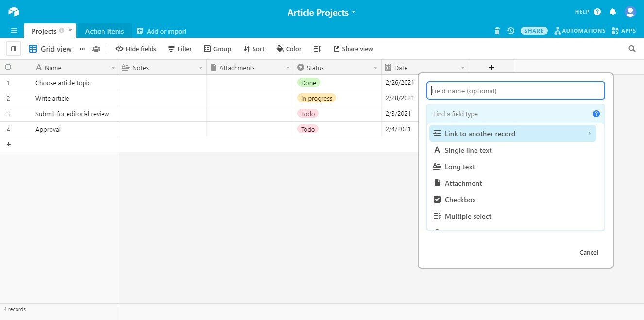Click the field type help icon
The height and width of the screenshot is (320, 644).
pyautogui.click(x=596, y=114)
